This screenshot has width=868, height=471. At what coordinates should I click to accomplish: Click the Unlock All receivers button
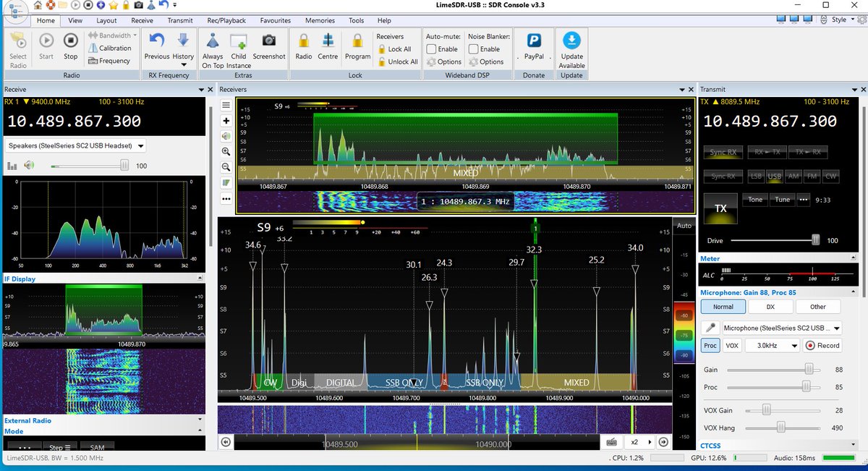398,61
